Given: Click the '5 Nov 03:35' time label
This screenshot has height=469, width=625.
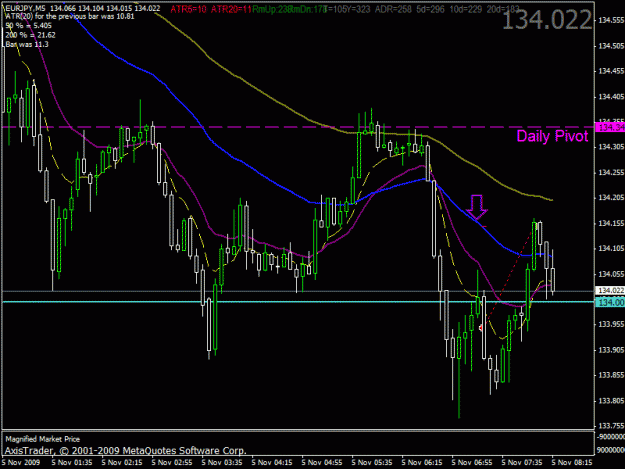Looking at the screenshot, I should (x=222, y=463).
